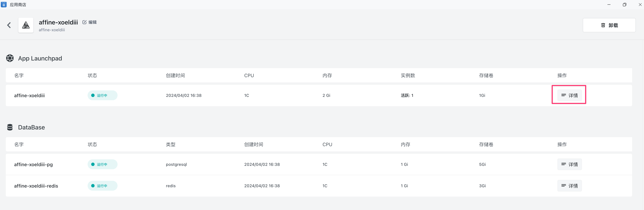Open 详情 for affine-xoeldiii-redis database

(x=569, y=186)
